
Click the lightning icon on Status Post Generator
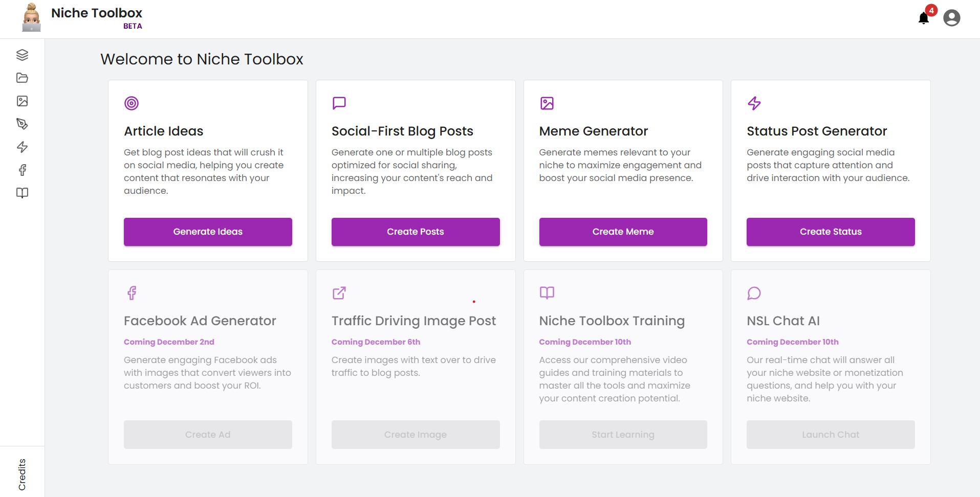(755, 103)
